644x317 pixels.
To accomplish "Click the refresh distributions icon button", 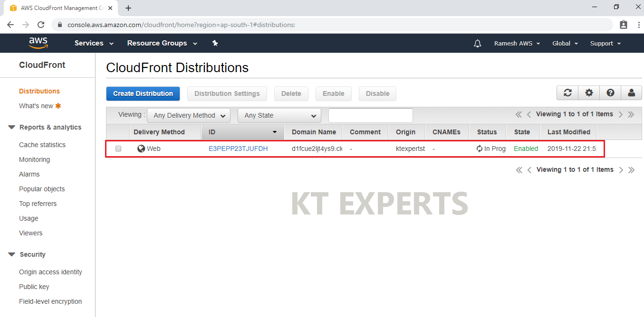I will 567,93.
